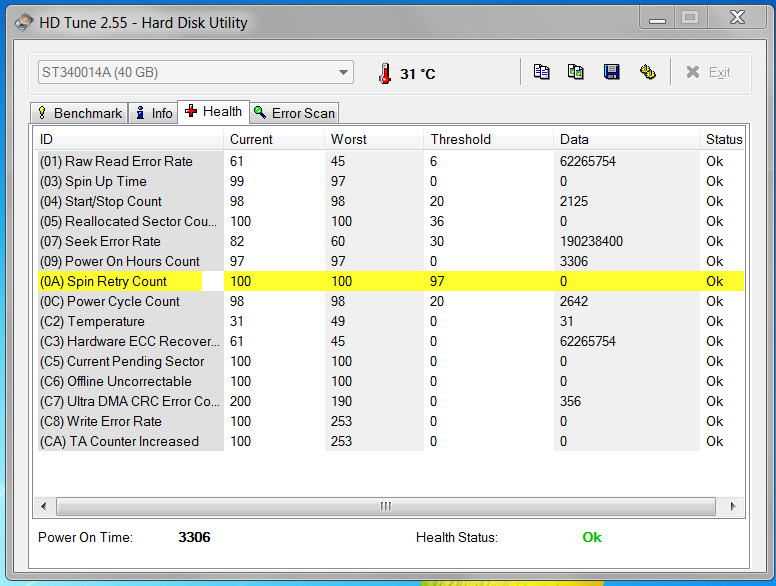Select the Health tab

tap(213, 111)
